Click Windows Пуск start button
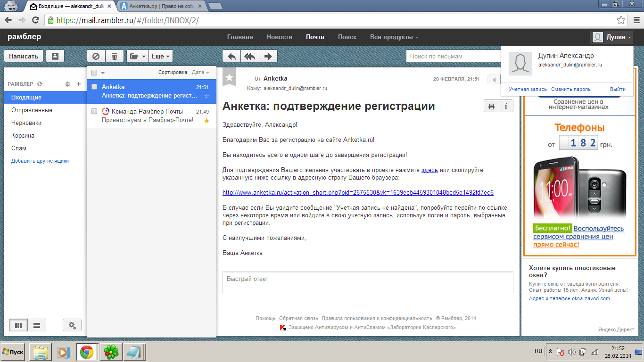This screenshot has height=362, width=644. 13,352
